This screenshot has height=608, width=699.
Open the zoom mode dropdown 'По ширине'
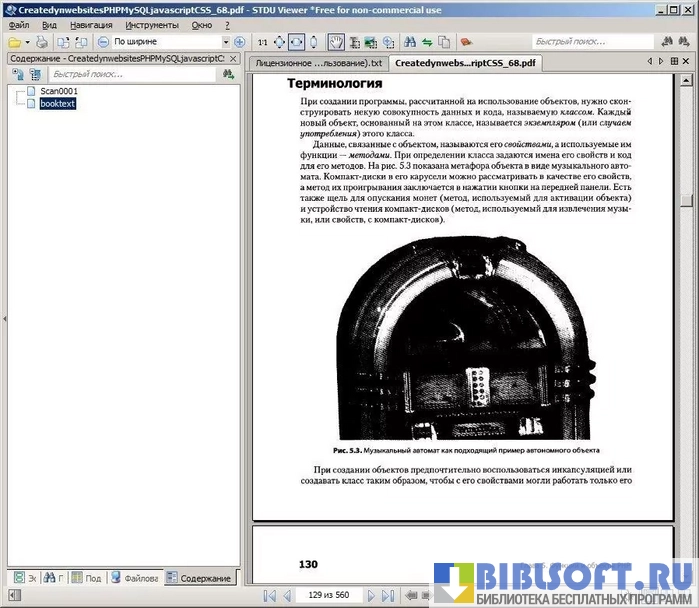pos(171,42)
